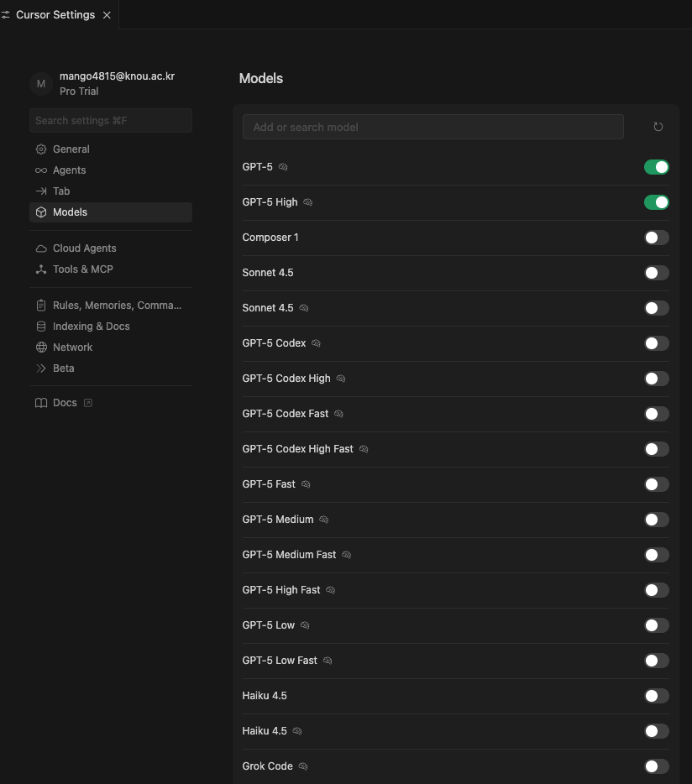Click the brain icon beside GPT-5 Codex
Viewport: 692px width, 784px height.
[317, 343]
